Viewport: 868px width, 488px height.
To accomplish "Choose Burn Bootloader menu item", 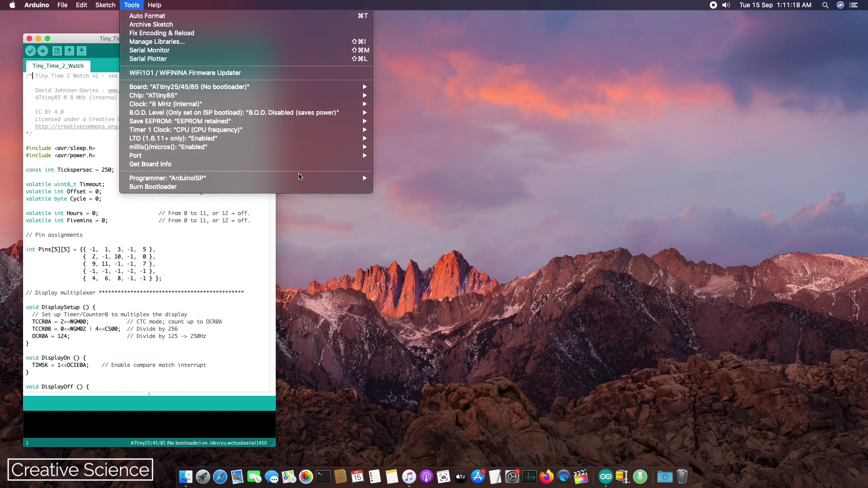I will tap(246, 187).
